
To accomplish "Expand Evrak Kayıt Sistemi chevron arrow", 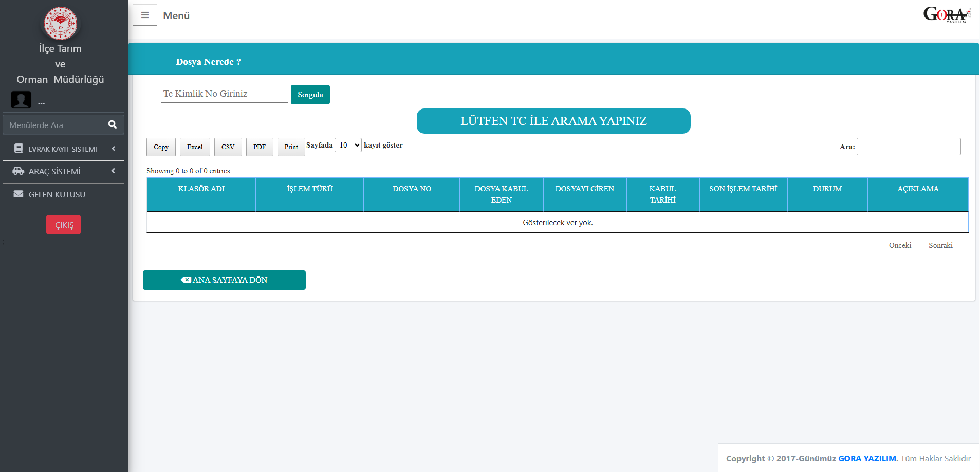I will pyautogui.click(x=113, y=149).
